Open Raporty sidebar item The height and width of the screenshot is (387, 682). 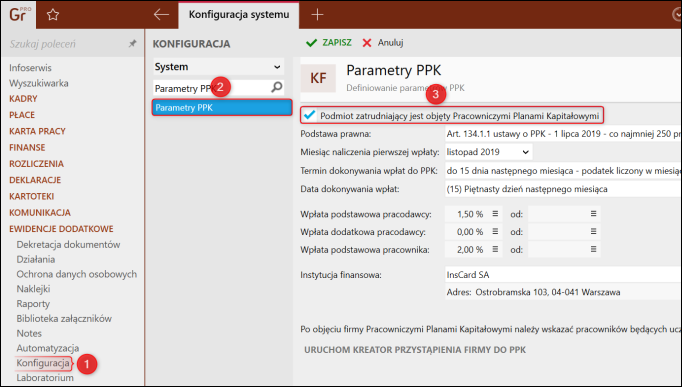pos(33,304)
